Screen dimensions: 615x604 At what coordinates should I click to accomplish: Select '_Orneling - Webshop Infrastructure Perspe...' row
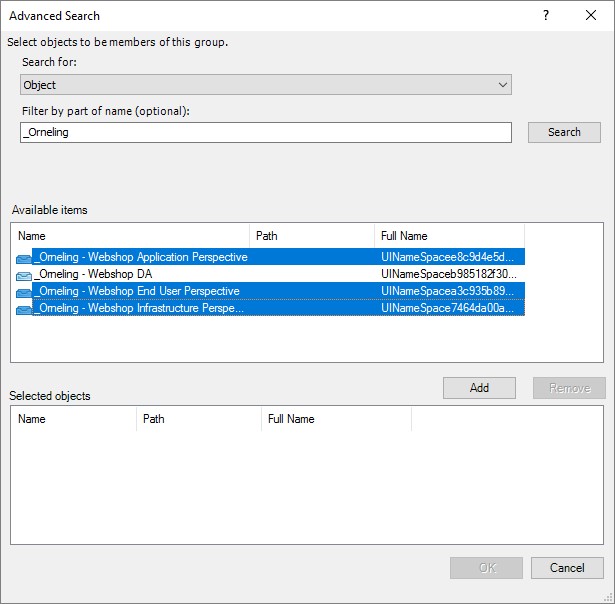click(270, 308)
